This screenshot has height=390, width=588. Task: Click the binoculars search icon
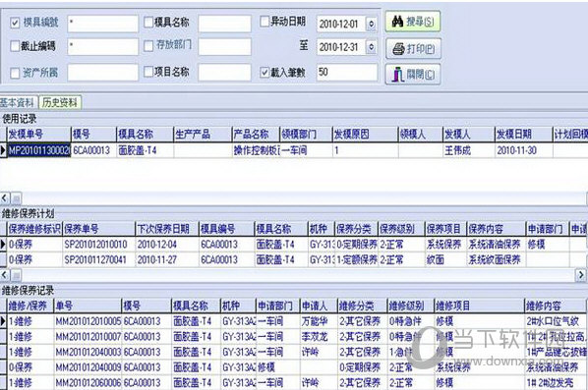coord(397,22)
